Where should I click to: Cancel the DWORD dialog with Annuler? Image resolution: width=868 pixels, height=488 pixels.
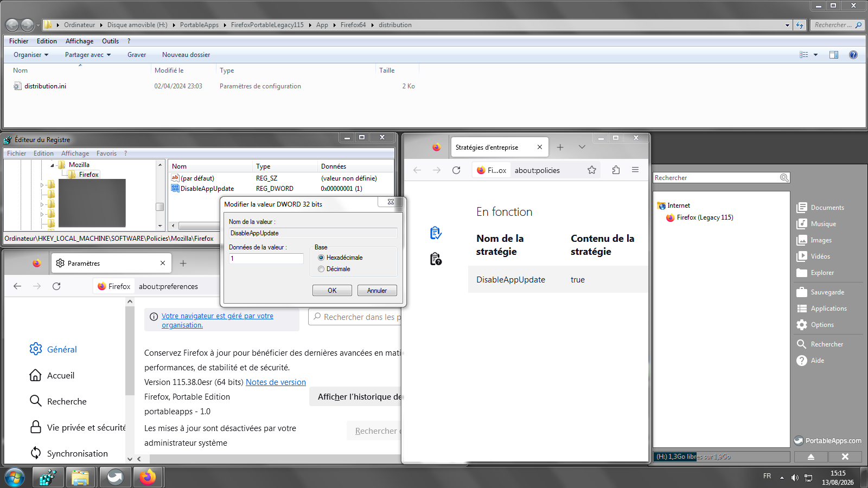point(377,291)
